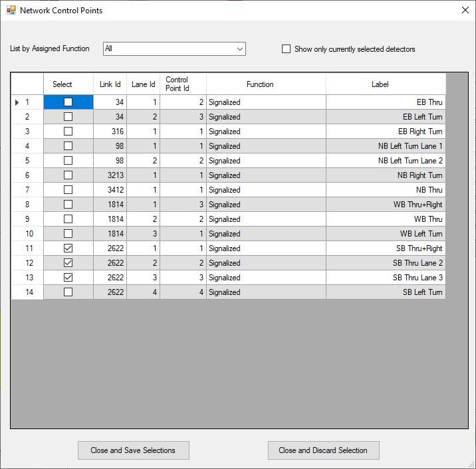Click the 'SB Thru Lane 2' label cell
The image size is (476, 469).
[386, 262]
